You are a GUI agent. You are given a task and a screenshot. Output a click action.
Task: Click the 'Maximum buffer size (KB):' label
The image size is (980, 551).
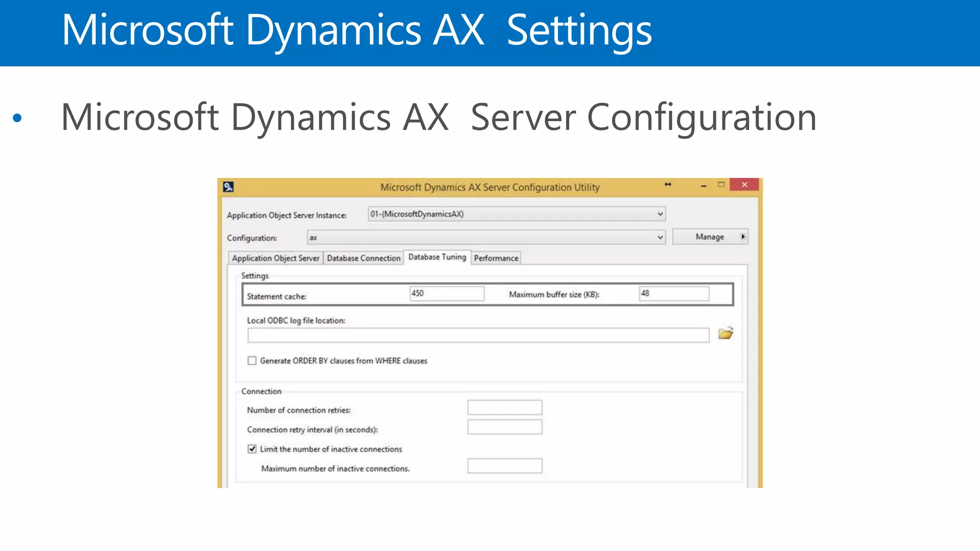554,295
